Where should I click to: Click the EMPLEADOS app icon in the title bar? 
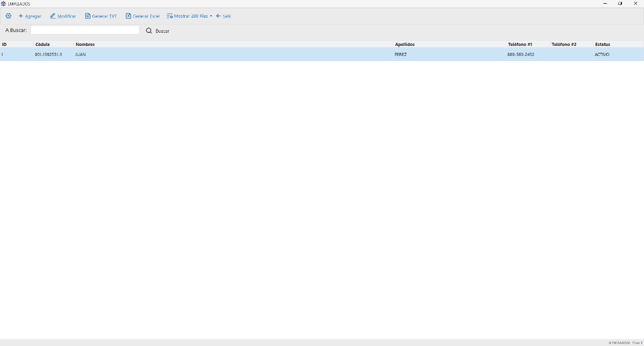click(3, 4)
